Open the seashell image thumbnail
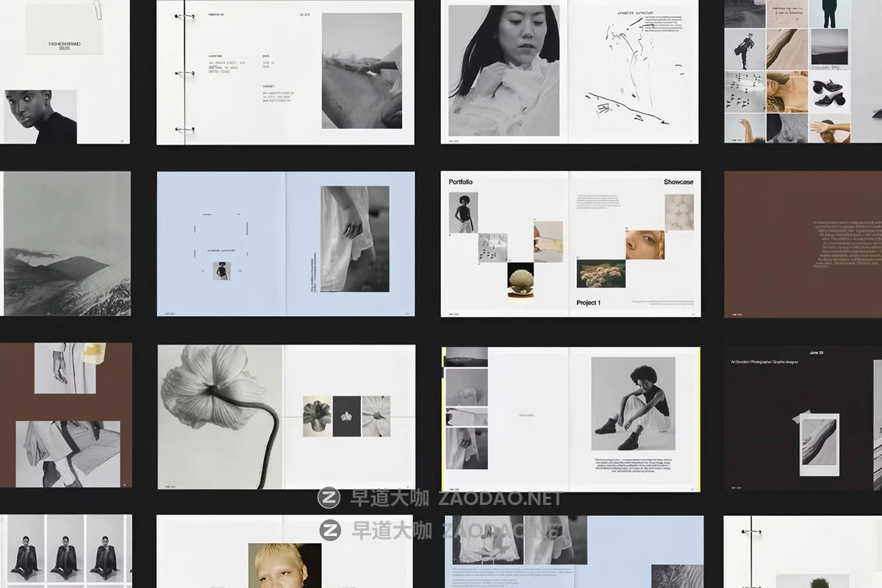882x588 pixels. (x=520, y=279)
